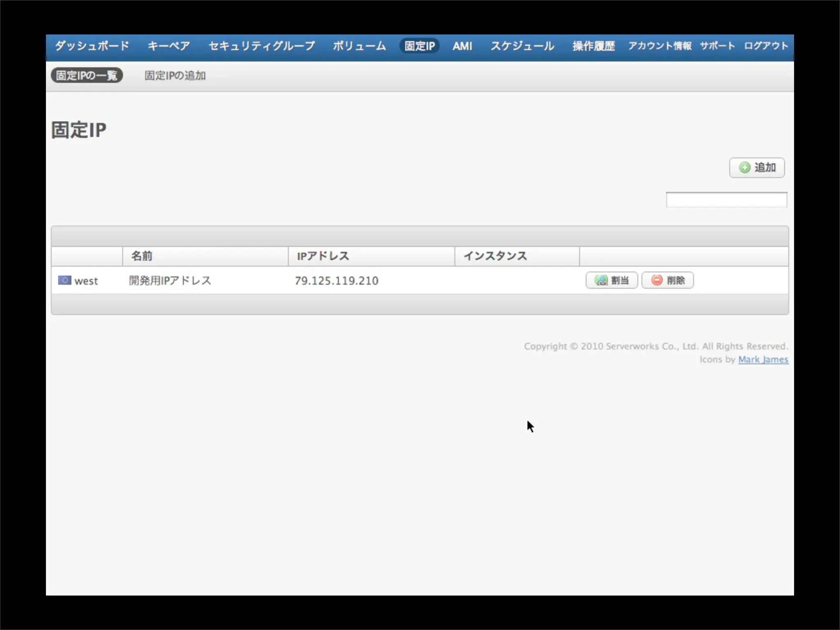Click the EU flag icon beside west

(x=64, y=280)
